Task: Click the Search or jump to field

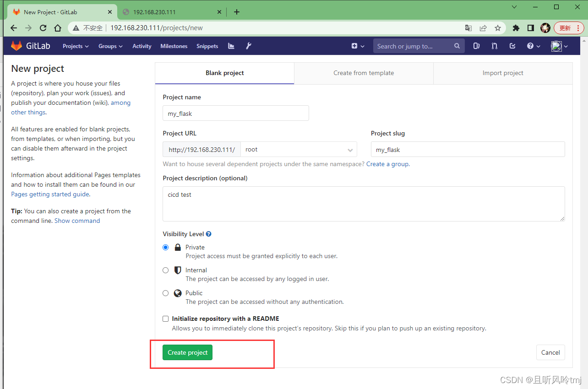Action: [x=419, y=46]
